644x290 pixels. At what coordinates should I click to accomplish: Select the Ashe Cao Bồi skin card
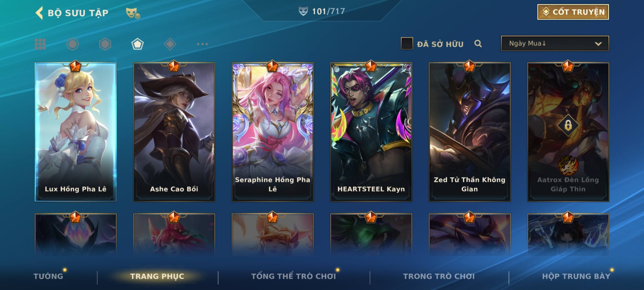174,132
